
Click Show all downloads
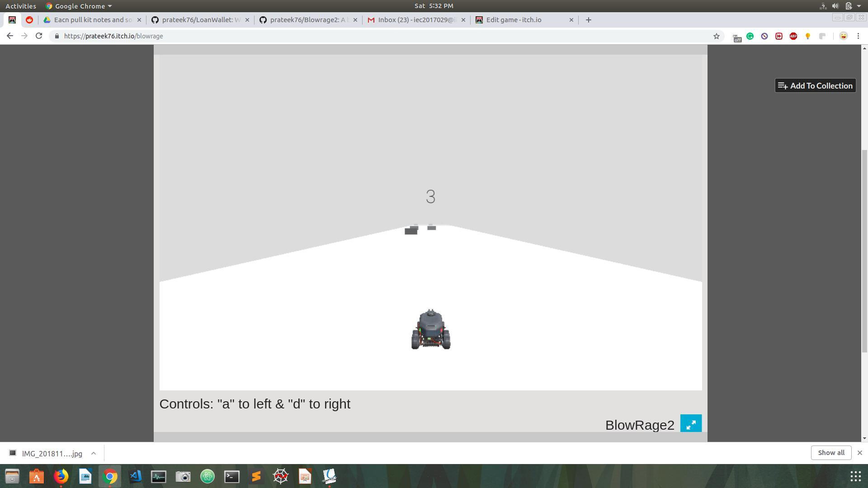[831, 453]
